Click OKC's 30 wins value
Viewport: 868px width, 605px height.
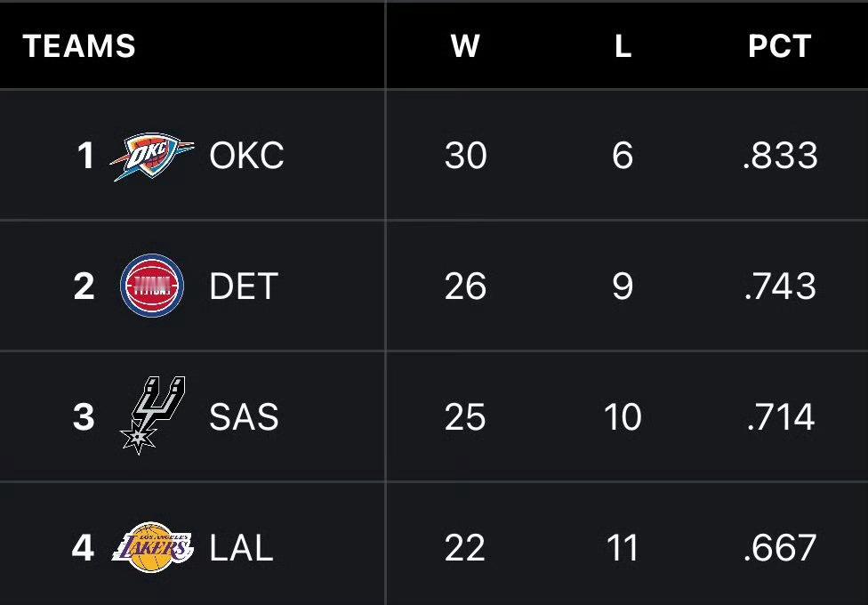(465, 156)
